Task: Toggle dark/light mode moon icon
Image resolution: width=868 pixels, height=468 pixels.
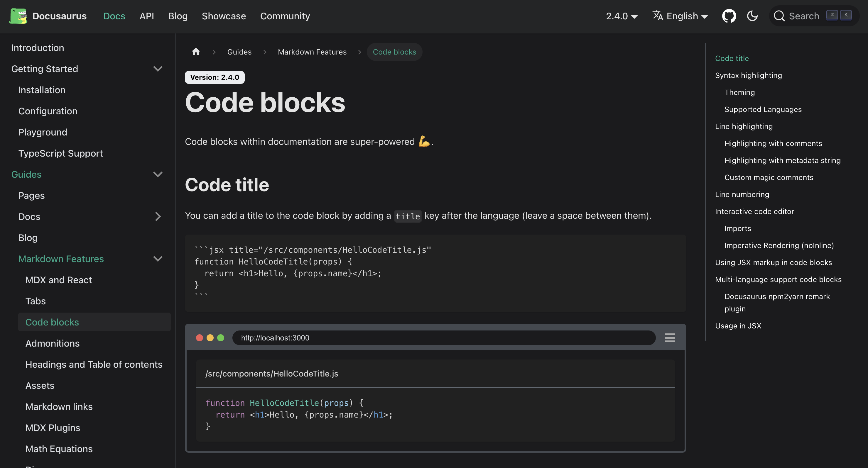Action: [752, 16]
